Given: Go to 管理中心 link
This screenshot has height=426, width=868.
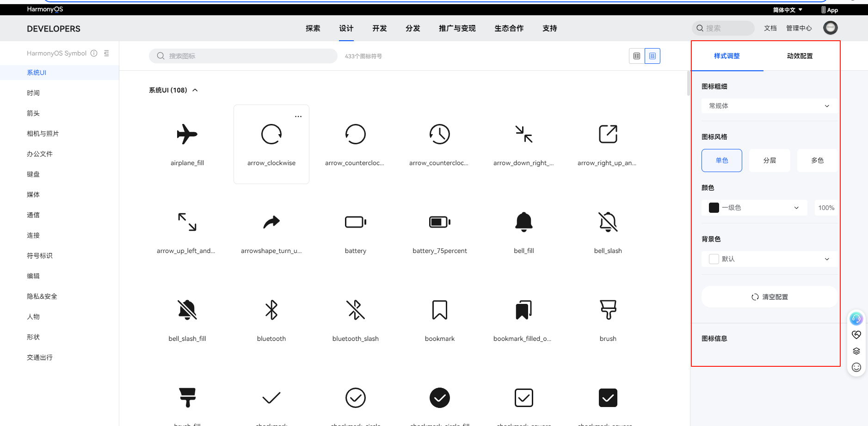Looking at the screenshot, I should pyautogui.click(x=799, y=28).
